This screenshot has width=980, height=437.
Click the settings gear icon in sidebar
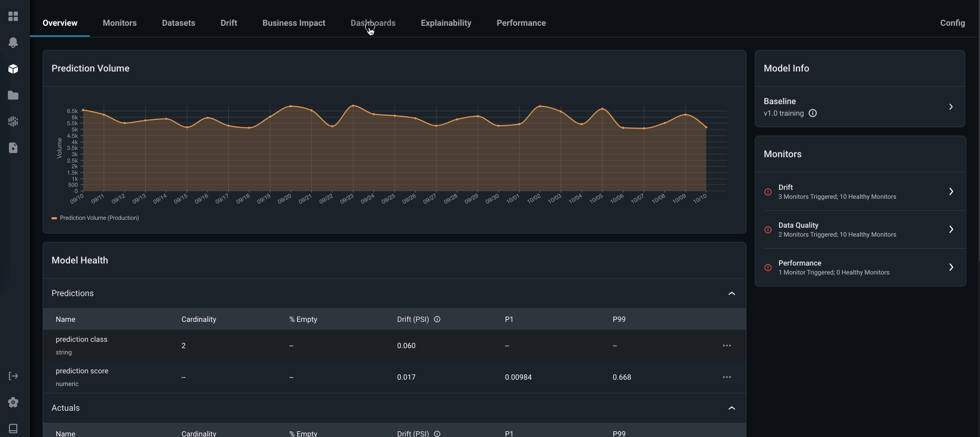click(13, 402)
